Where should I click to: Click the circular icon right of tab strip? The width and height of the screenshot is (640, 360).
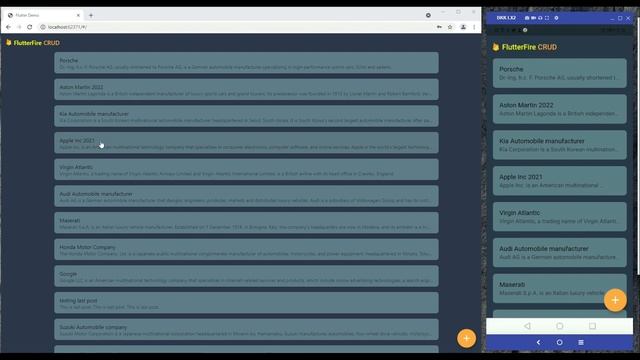tap(428, 15)
